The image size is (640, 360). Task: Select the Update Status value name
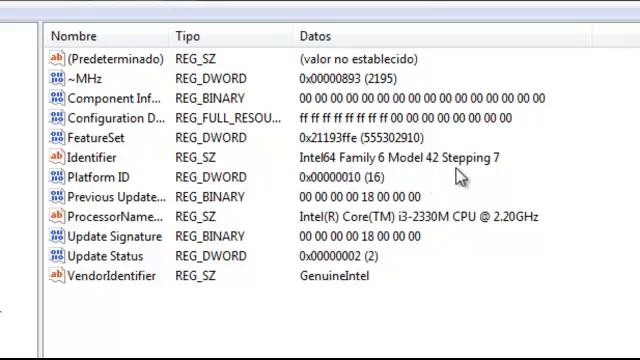pyautogui.click(x=105, y=256)
